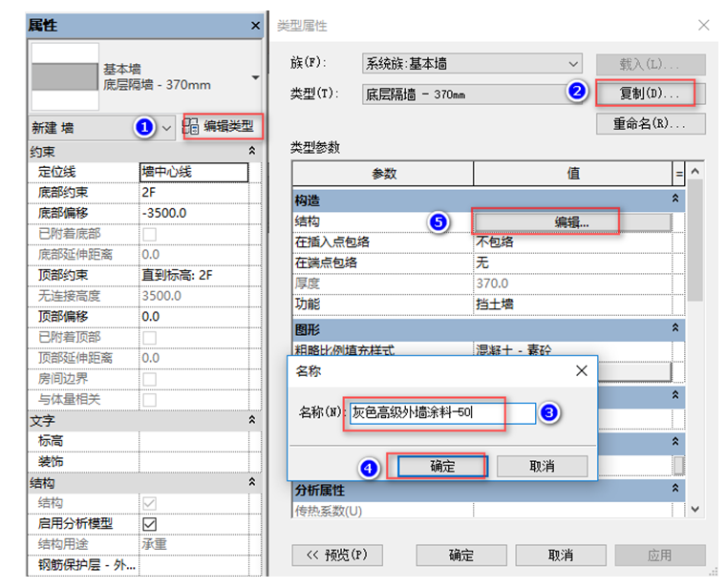Close the 属性 panel

[255, 26]
